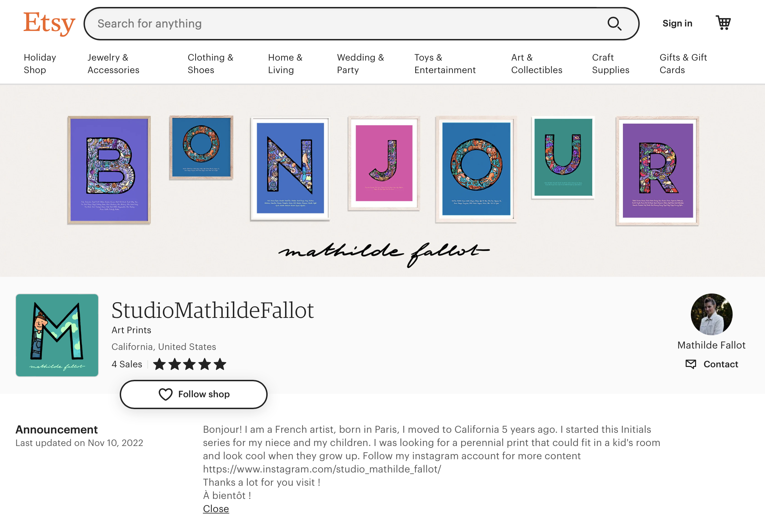Image resolution: width=765 pixels, height=532 pixels.
Task: Click the StudioMathildeFallot shop logo
Action: pos(57,335)
